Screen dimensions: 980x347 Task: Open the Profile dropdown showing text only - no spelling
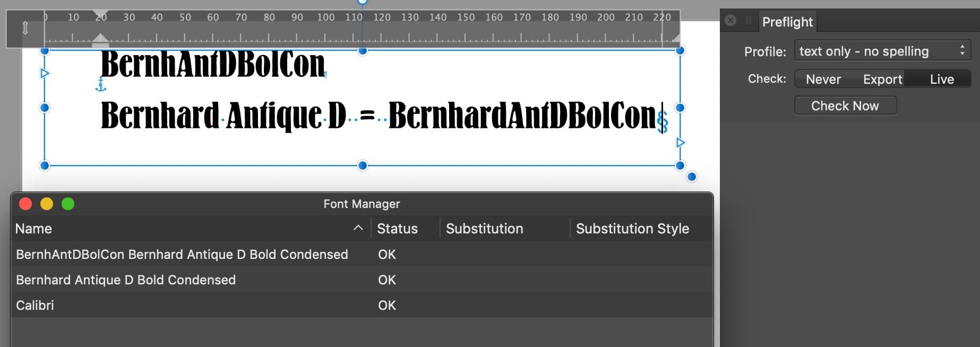pos(882,51)
